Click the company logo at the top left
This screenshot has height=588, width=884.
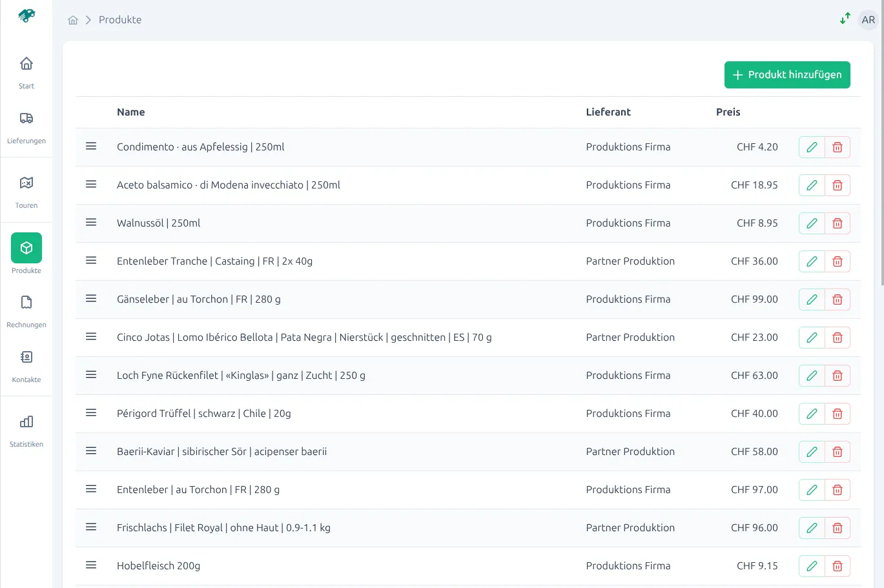pos(26,16)
